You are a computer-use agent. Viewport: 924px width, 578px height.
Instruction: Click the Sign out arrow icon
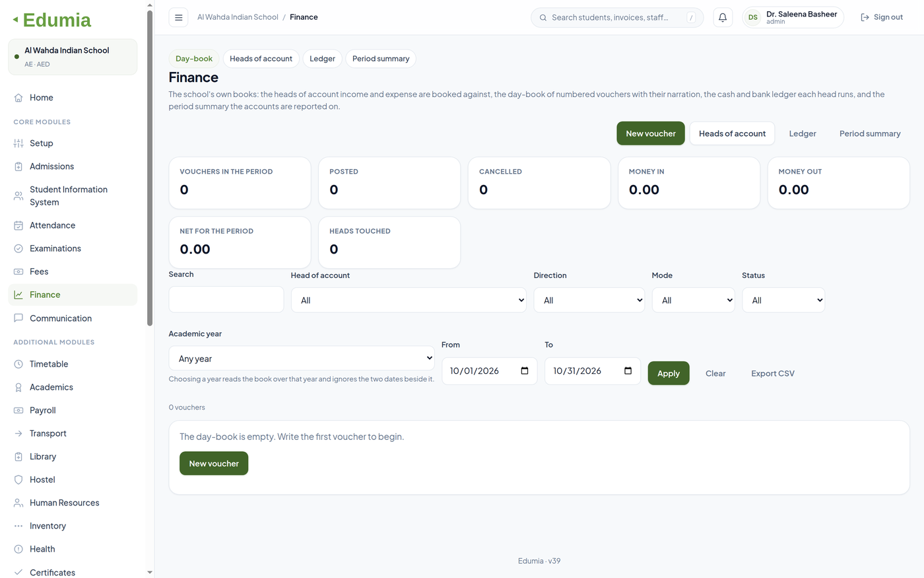(x=865, y=18)
